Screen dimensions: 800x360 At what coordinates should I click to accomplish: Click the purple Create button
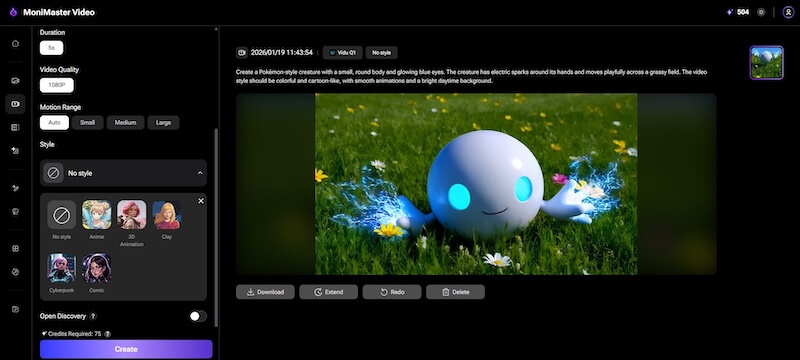126,349
